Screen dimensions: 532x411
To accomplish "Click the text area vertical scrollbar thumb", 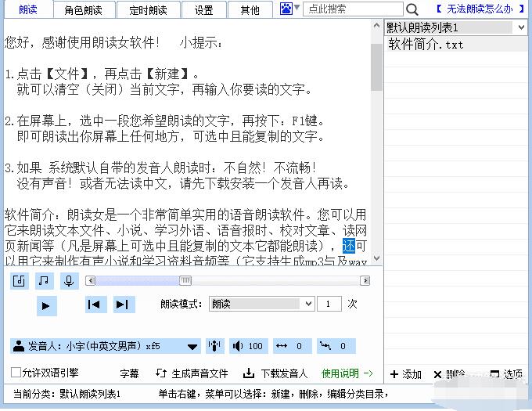I will click(376, 67).
